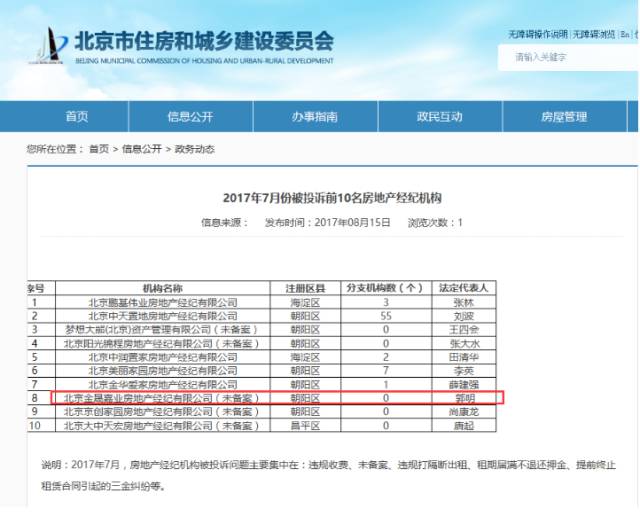640x517 pixels.
Task: Select cell 北京金晟嘉业房地产经纪有限公司（未备案）
Action: [162, 398]
